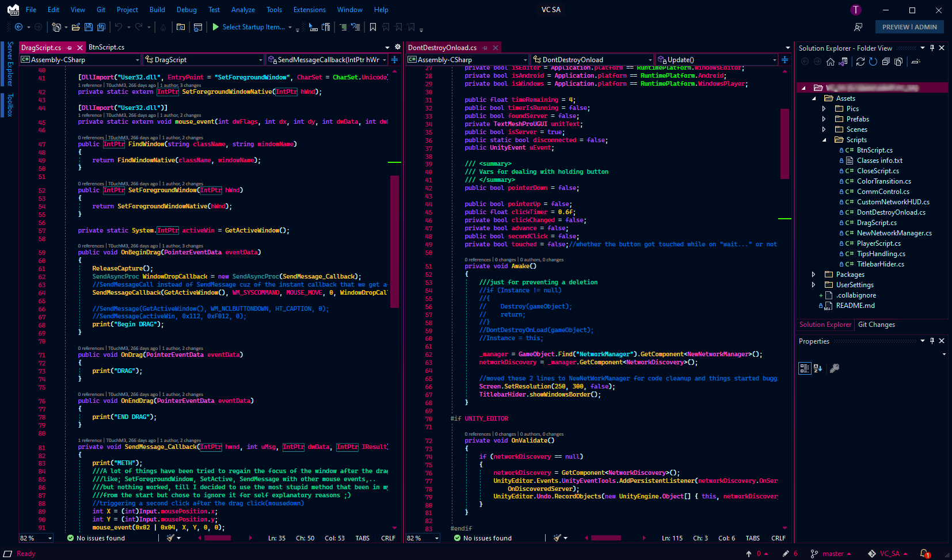Screen dimensions: 952x560
Task: Open Find in Files from the toolbar
Action: click(180, 27)
